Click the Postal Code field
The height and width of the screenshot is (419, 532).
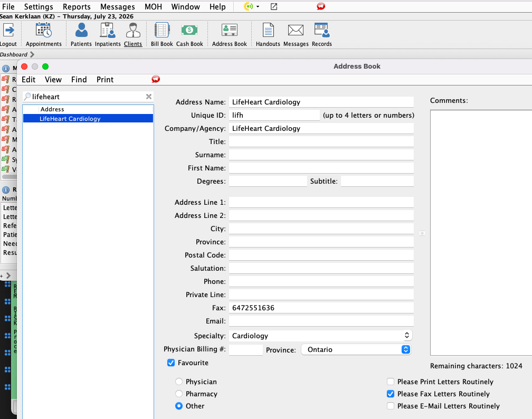pos(321,255)
